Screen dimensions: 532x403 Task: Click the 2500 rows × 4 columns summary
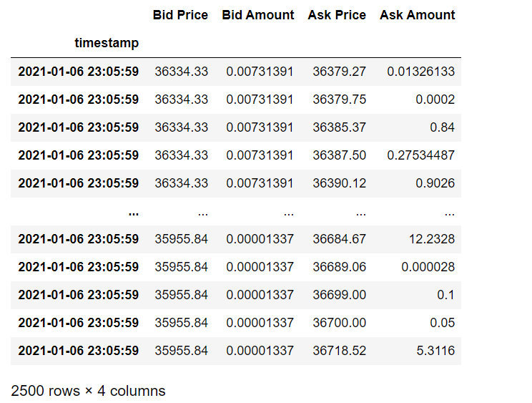coord(88,391)
